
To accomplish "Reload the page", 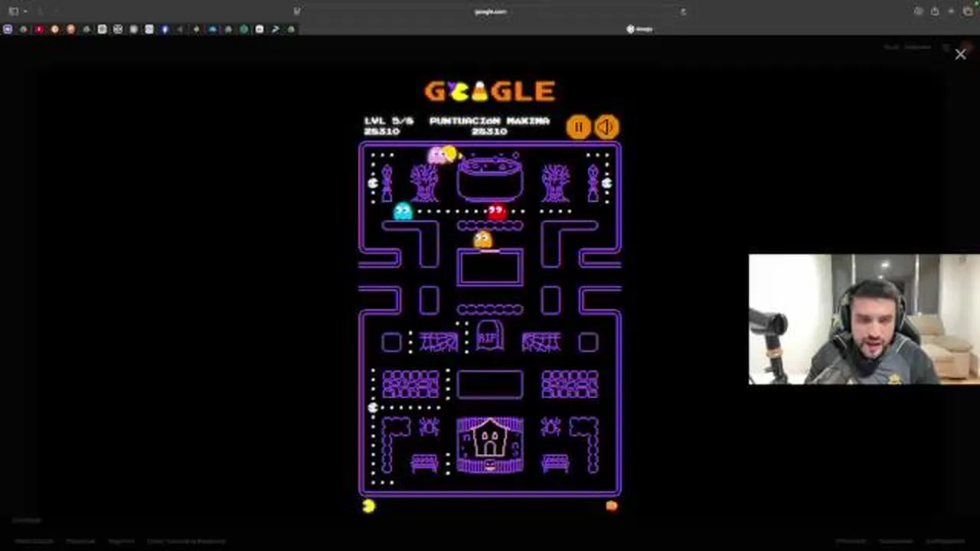I will point(683,11).
